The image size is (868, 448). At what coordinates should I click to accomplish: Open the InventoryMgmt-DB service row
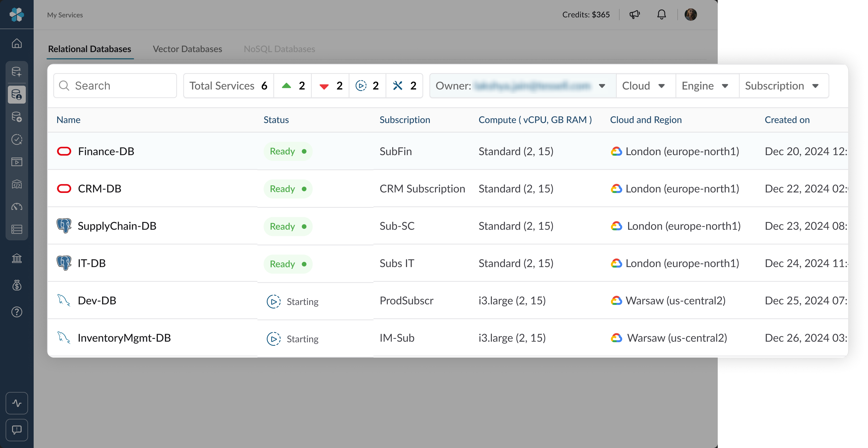[124, 338]
